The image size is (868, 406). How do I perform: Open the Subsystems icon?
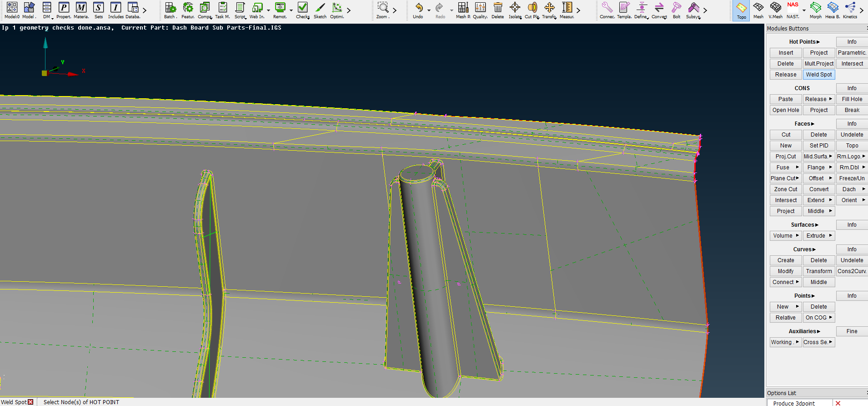693,10
